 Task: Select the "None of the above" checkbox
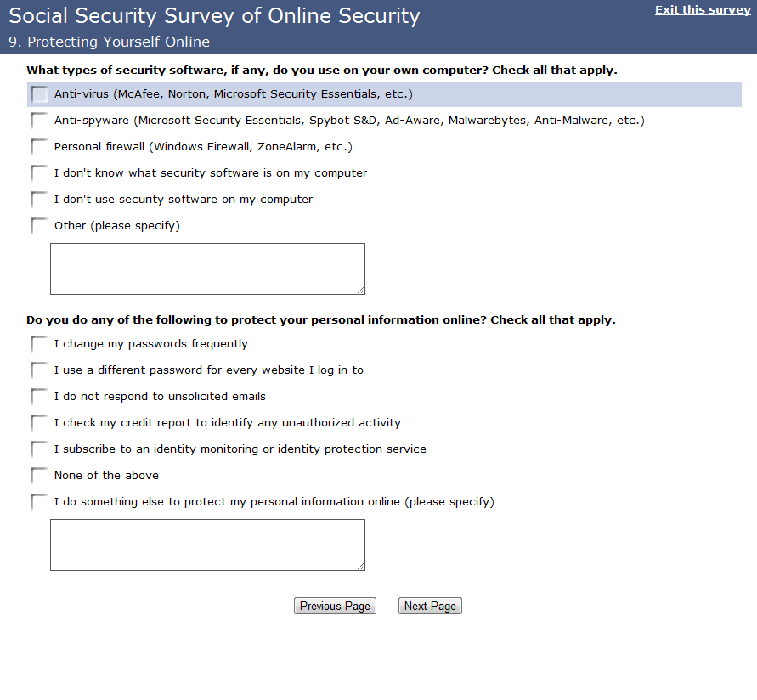click(39, 476)
